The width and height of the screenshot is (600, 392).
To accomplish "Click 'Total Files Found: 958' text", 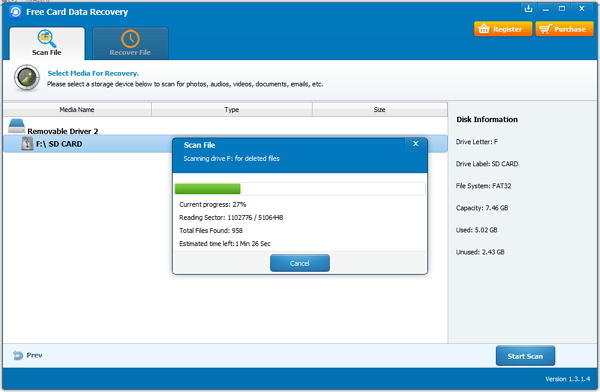I will click(211, 230).
